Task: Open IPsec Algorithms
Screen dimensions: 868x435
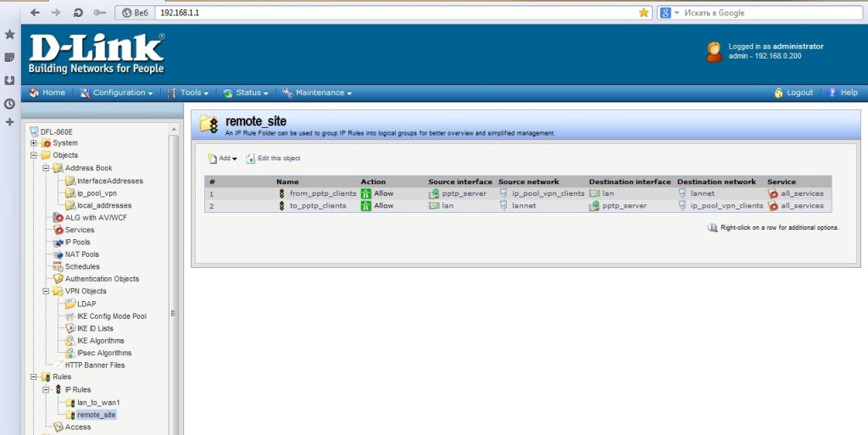Action: [x=104, y=353]
